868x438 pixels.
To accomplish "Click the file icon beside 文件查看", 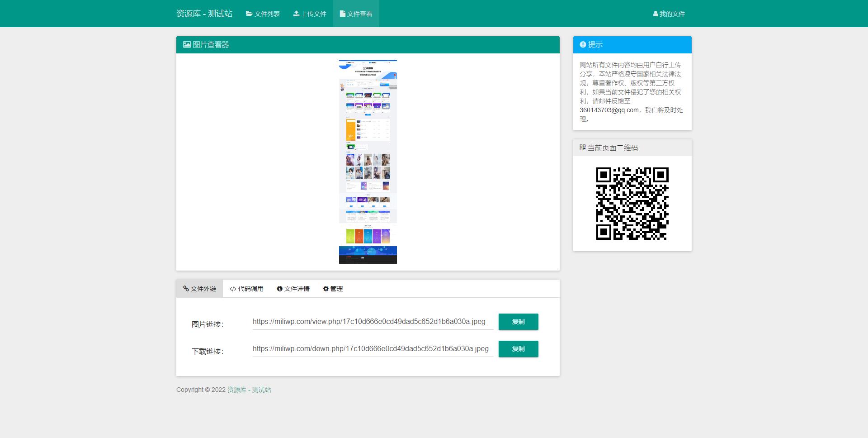I will [x=343, y=14].
